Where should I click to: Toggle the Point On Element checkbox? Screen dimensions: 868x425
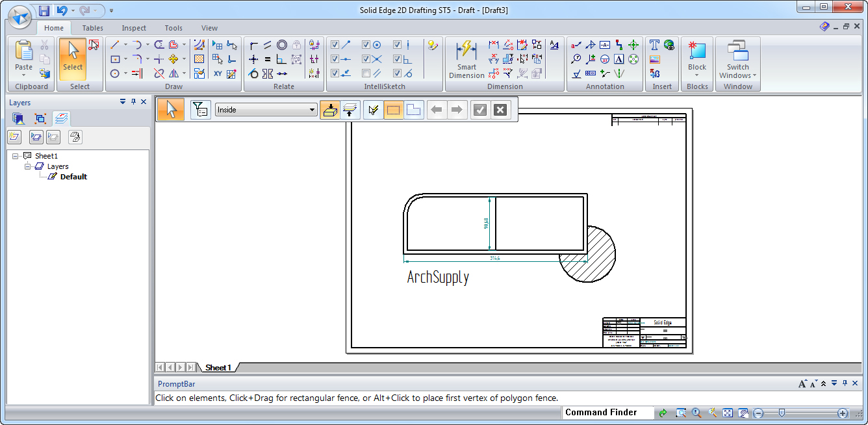[x=335, y=73]
